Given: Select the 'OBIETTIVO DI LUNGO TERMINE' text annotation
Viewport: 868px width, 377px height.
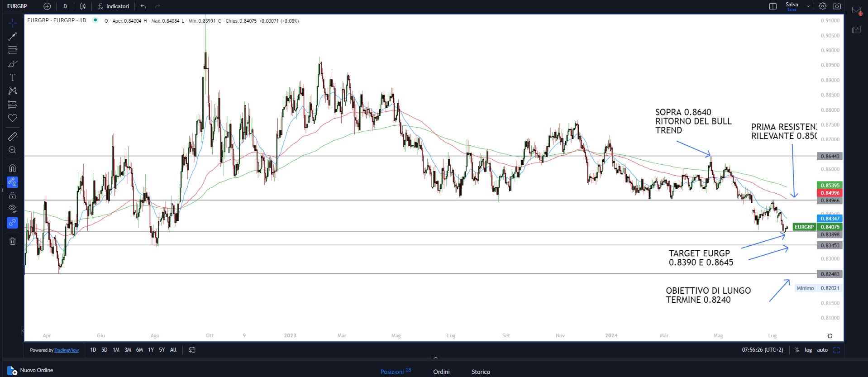Looking at the screenshot, I should click(708, 295).
